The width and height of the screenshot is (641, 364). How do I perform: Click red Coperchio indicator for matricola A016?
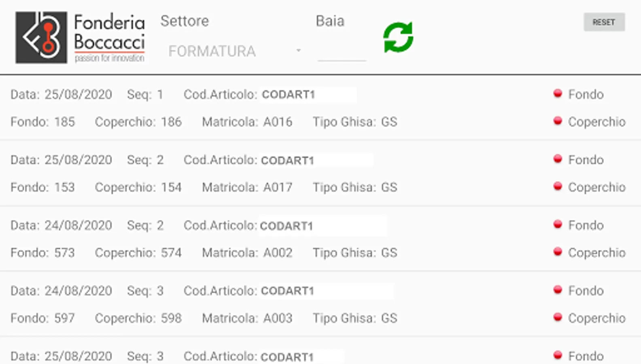[x=558, y=121]
